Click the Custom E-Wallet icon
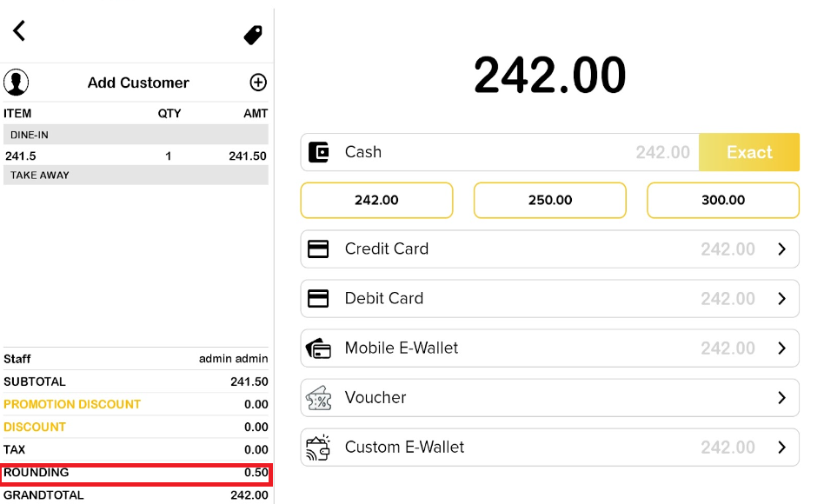The width and height of the screenshot is (824, 504). [319, 448]
